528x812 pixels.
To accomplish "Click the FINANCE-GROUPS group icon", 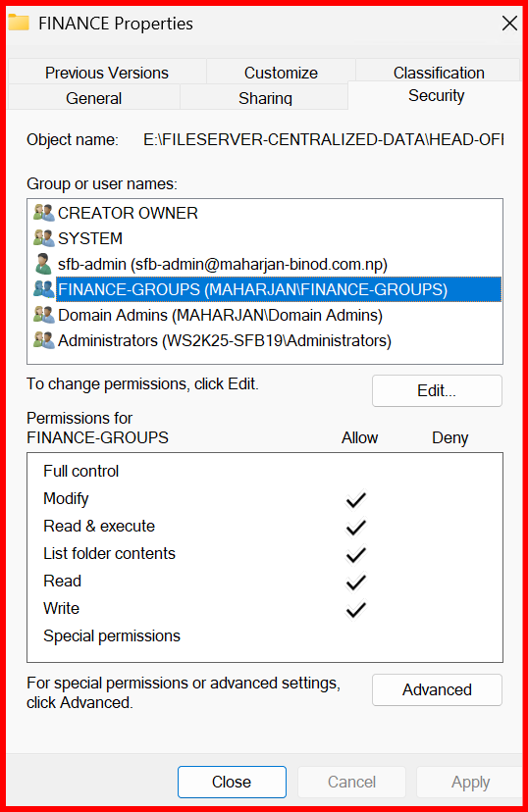I will tap(43, 289).
